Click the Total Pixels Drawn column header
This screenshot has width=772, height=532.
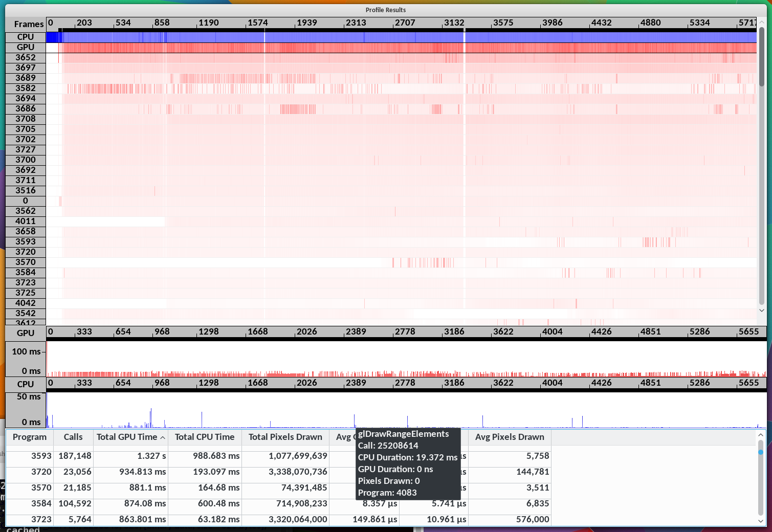[x=285, y=437]
